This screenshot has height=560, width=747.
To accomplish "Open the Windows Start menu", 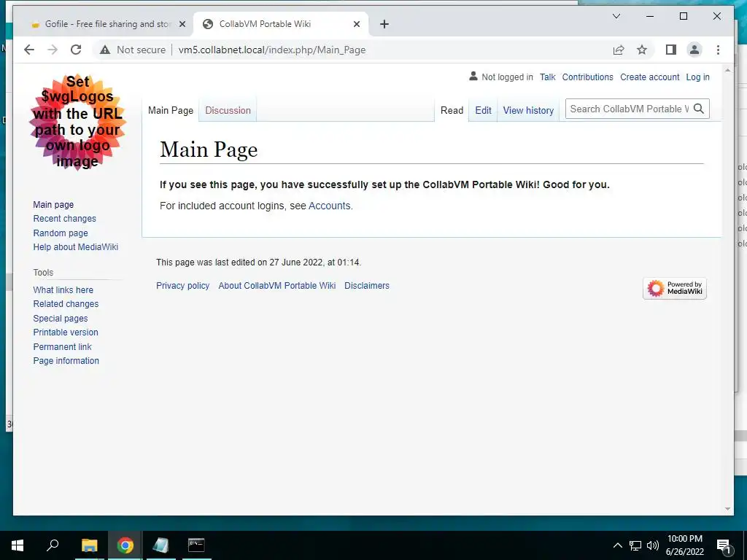I will 18,545.
